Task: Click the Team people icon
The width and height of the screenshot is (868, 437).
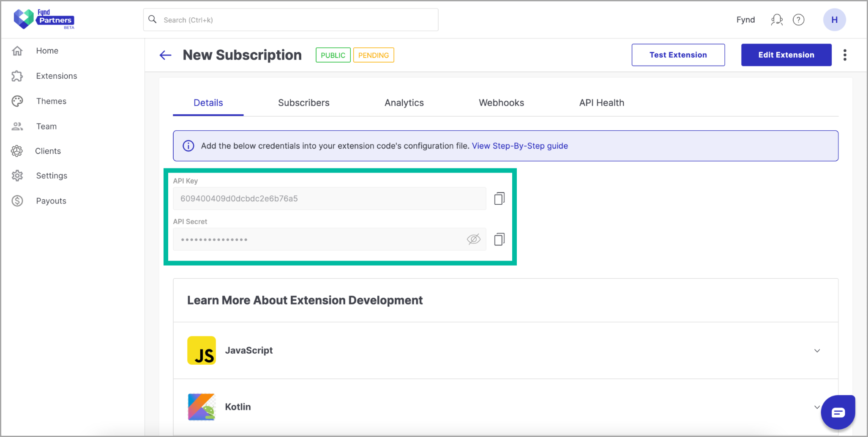Action: point(17,126)
